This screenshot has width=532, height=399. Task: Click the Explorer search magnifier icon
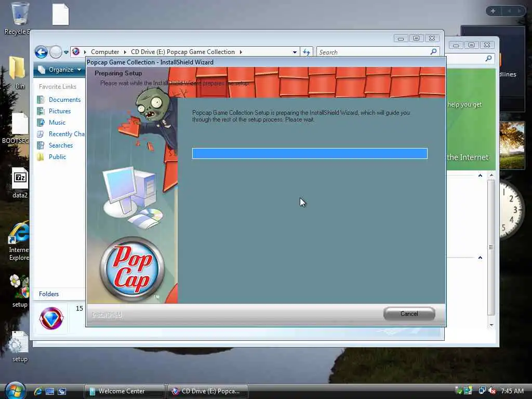[434, 51]
